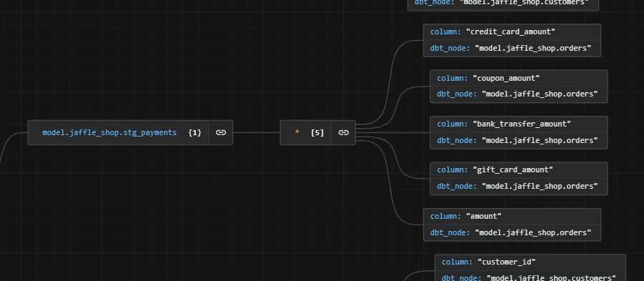Click dbt_node value under bank_transfer_amount

click(540, 140)
